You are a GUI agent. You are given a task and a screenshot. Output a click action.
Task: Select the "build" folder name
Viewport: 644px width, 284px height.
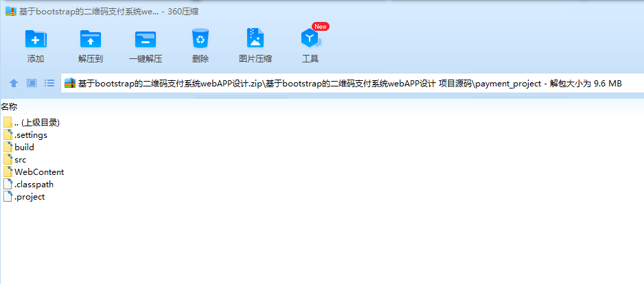tap(24, 147)
